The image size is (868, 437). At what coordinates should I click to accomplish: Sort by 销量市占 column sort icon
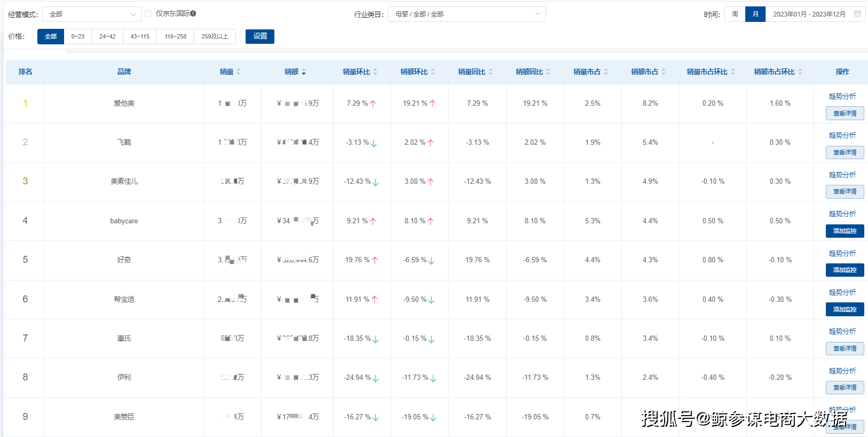pos(606,72)
